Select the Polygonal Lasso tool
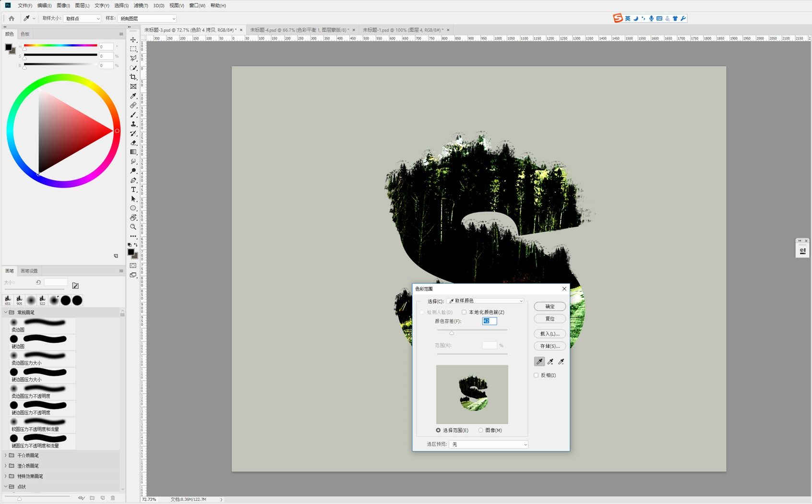 (x=133, y=59)
